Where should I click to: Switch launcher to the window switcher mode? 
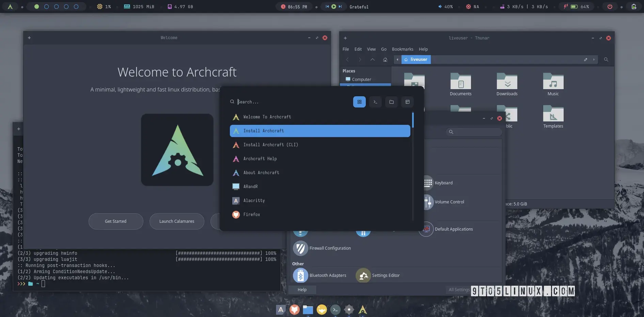point(407,102)
